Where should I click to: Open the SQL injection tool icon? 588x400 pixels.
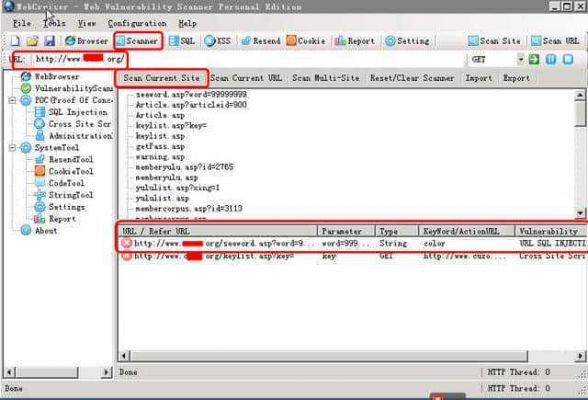pyautogui.click(x=182, y=40)
